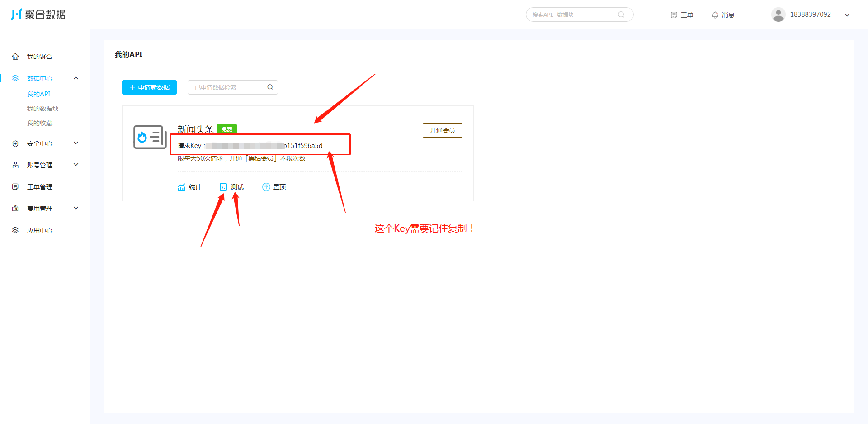Image resolution: width=868 pixels, height=424 pixels.
Task: Click 安全中心 menu label
Action: pyautogui.click(x=40, y=143)
